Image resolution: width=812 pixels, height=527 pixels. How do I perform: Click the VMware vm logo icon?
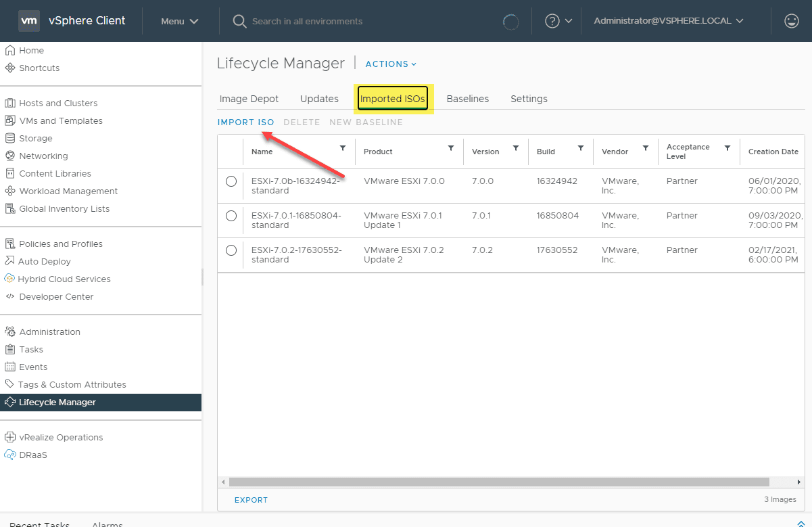[x=29, y=20]
